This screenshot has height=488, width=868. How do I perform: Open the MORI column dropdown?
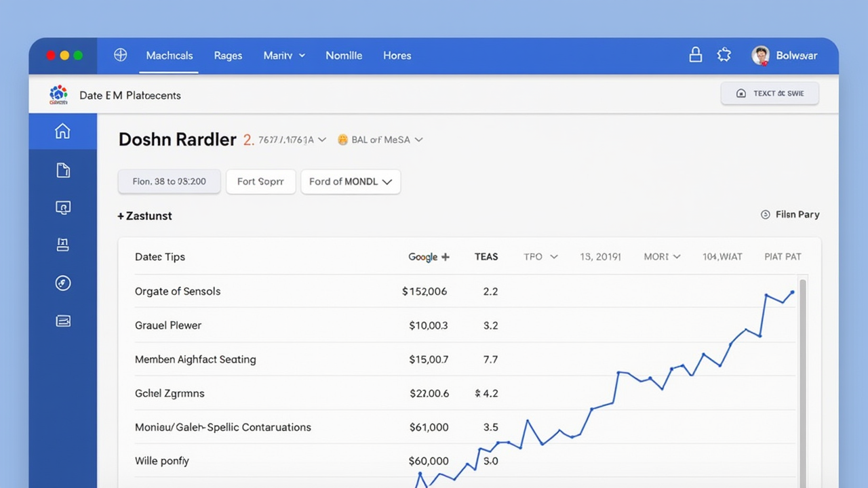(x=662, y=257)
